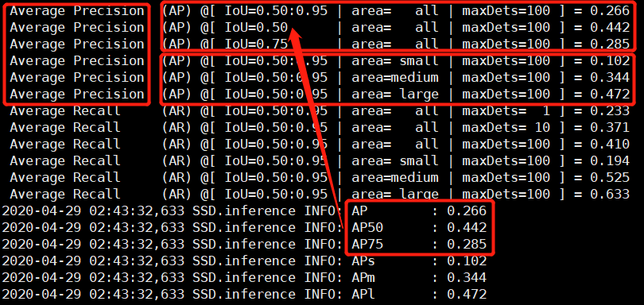Select 'area= small' in the Average Recall row

coord(395,161)
